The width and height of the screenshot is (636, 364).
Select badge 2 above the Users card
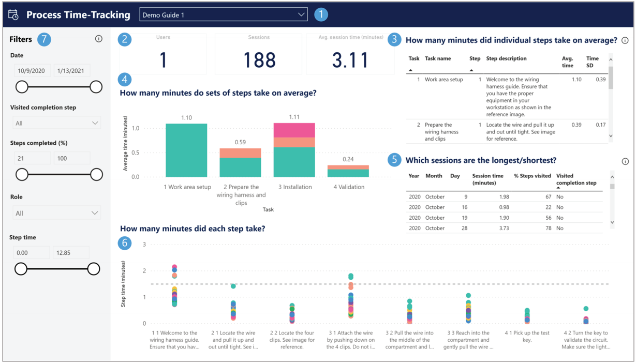click(x=125, y=39)
